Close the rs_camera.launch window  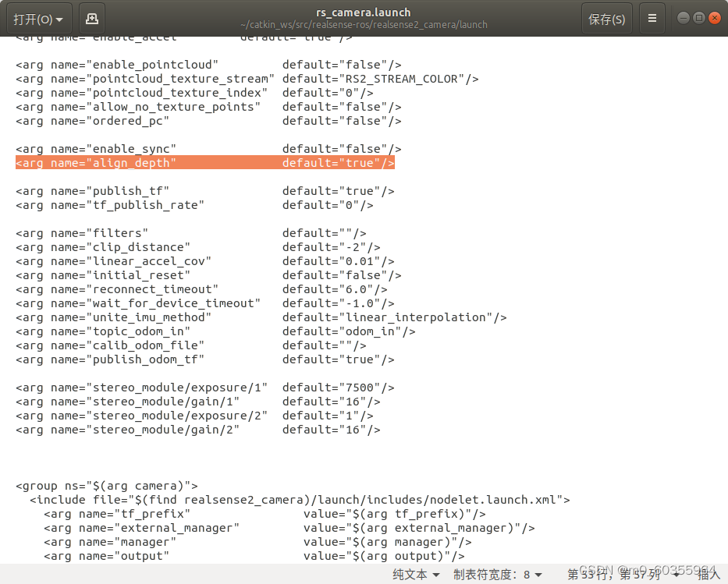point(715,18)
